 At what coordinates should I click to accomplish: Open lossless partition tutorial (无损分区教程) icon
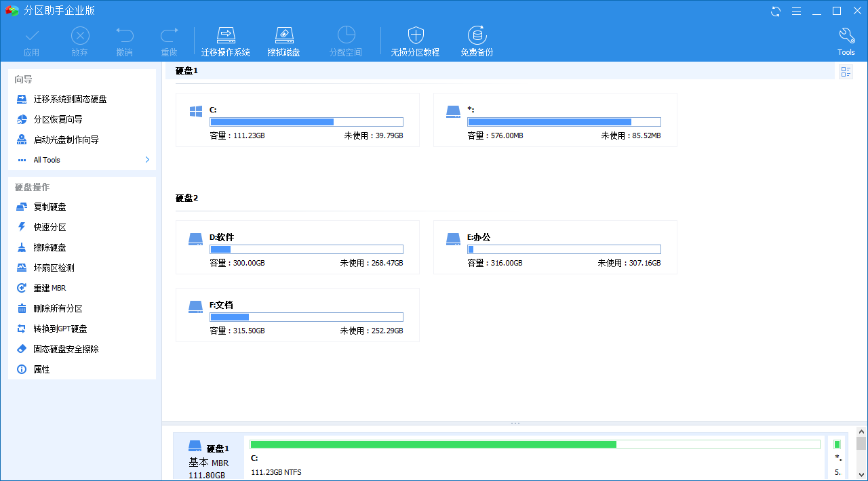point(415,35)
